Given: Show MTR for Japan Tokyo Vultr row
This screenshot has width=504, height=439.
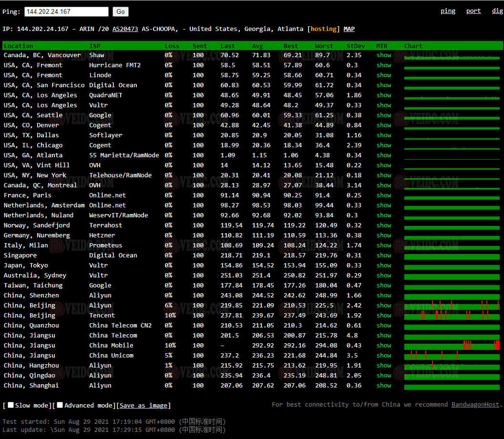Looking at the screenshot, I should [x=383, y=265].
